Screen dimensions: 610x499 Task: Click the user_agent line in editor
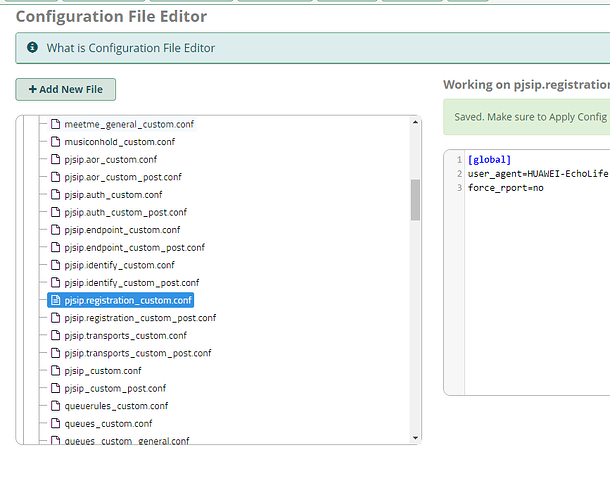point(538,174)
